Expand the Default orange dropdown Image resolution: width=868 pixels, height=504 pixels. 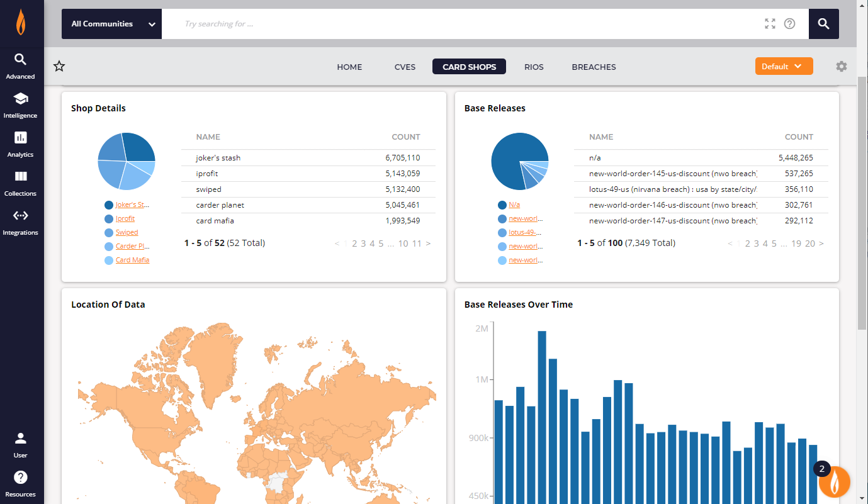click(x=784, y=67)
